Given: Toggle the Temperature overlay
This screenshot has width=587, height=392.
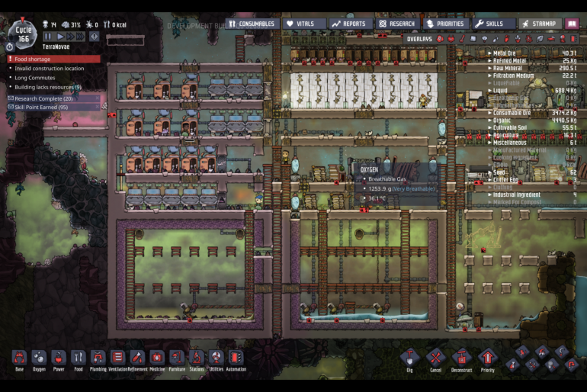Looking at the screenshot, I should pyautogui.click(x=462, y=39).
